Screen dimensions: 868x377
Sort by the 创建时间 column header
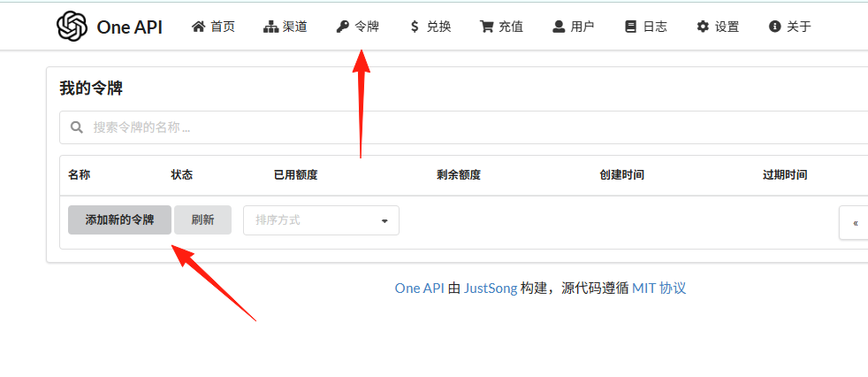(x=621, y=175)
